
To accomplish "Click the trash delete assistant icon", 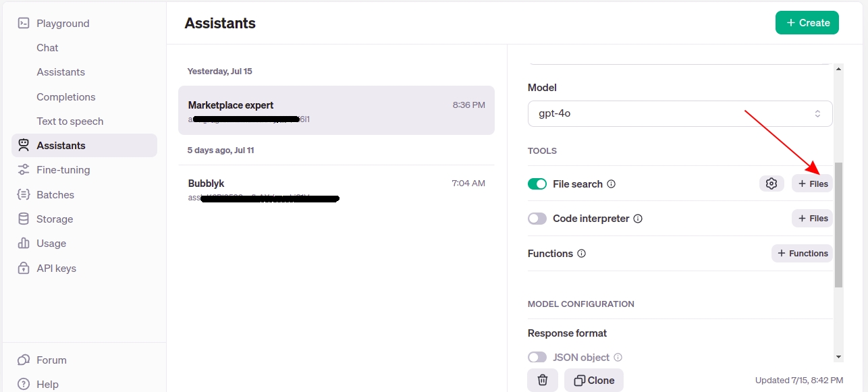I will click(542, 381).
